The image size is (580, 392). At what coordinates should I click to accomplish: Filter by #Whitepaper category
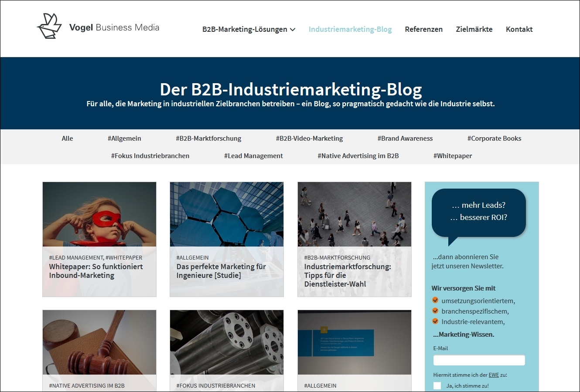[453, 156]
